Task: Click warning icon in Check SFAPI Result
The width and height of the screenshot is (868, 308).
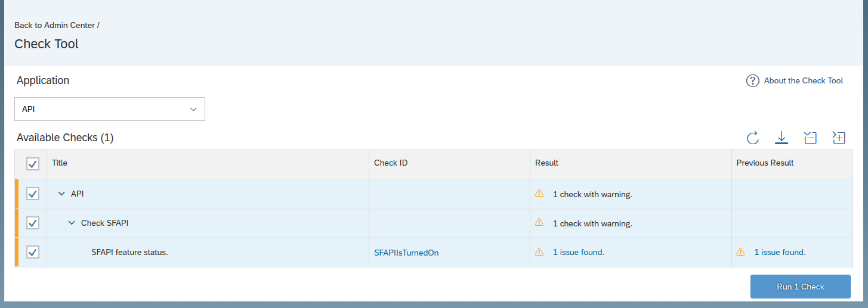Action: coord(539,222)
